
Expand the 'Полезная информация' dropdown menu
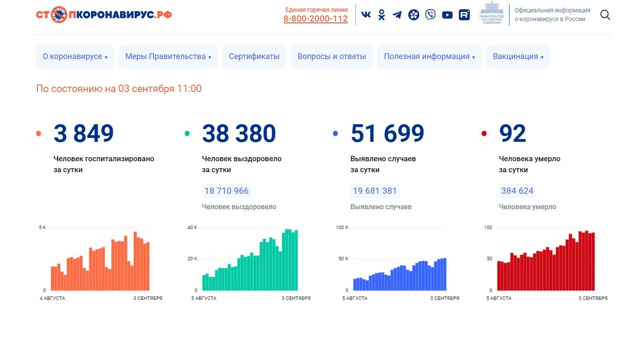point(429,57)
